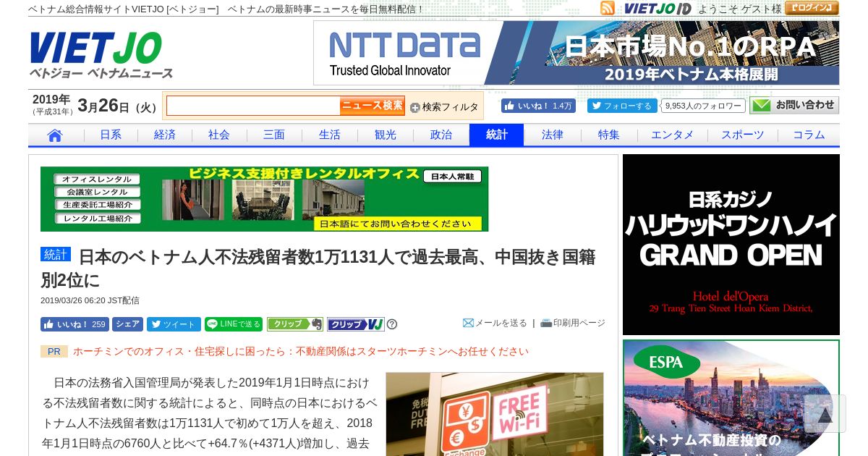Click the back-to-top arrow button
This screenshot has height=456, width=868.
click(825, 414)
